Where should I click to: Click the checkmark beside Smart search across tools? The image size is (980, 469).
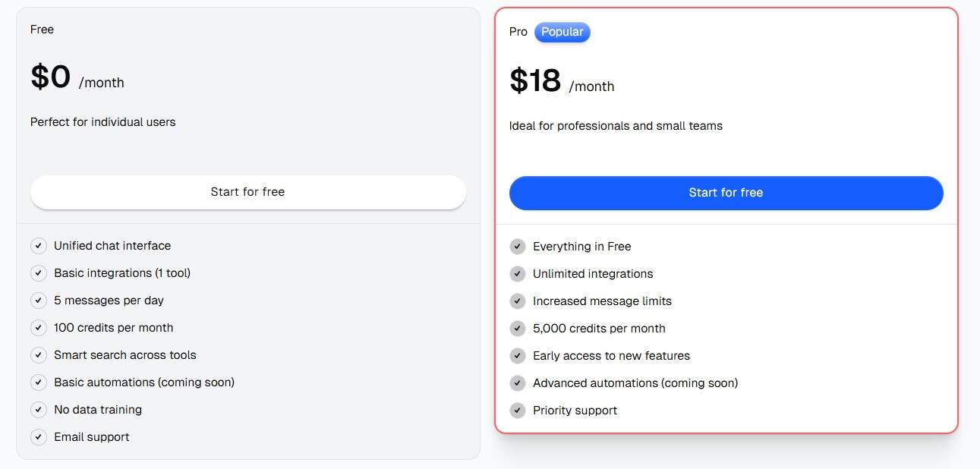point(39,354)
